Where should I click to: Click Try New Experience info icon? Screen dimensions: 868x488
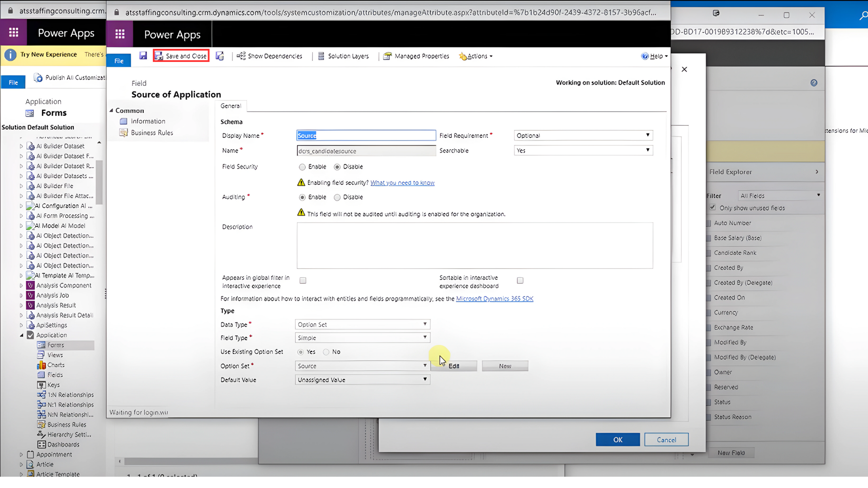[x=10, y=55]
